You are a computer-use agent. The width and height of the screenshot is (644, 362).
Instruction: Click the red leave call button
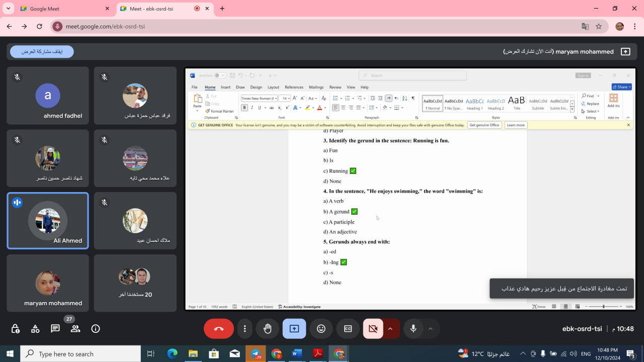(219, 329)
